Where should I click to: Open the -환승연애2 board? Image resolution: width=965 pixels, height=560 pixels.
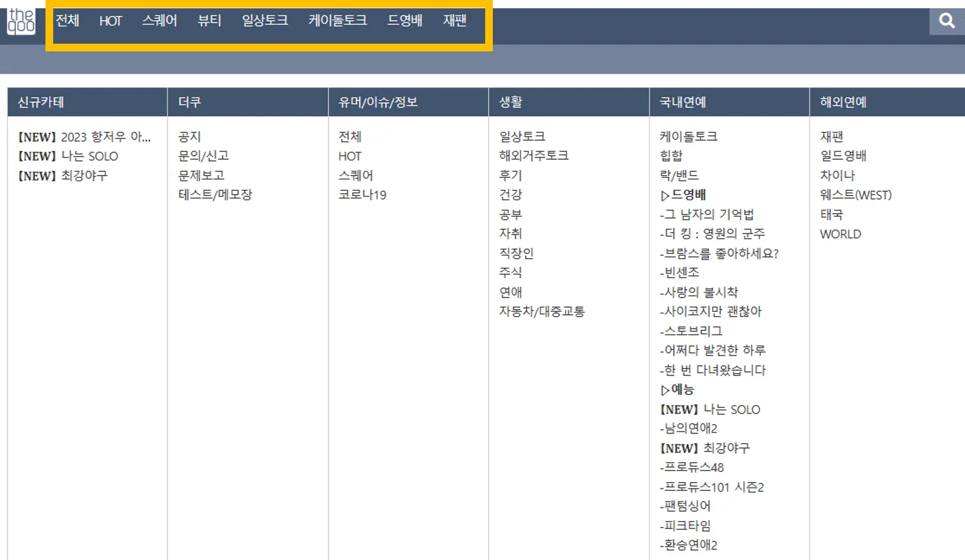pyautogui.click(x=688, y=545)
